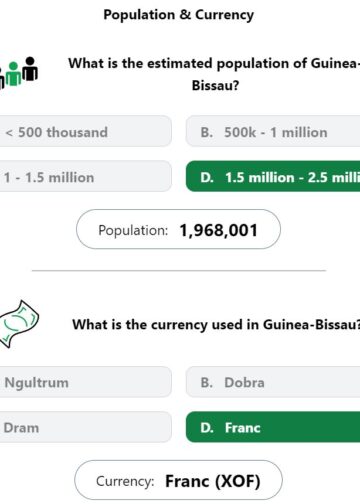This screenshot has height=504, width=360.
Task: Click the Currency Franc (XOF) result pill
Action: tap(178, 480)
